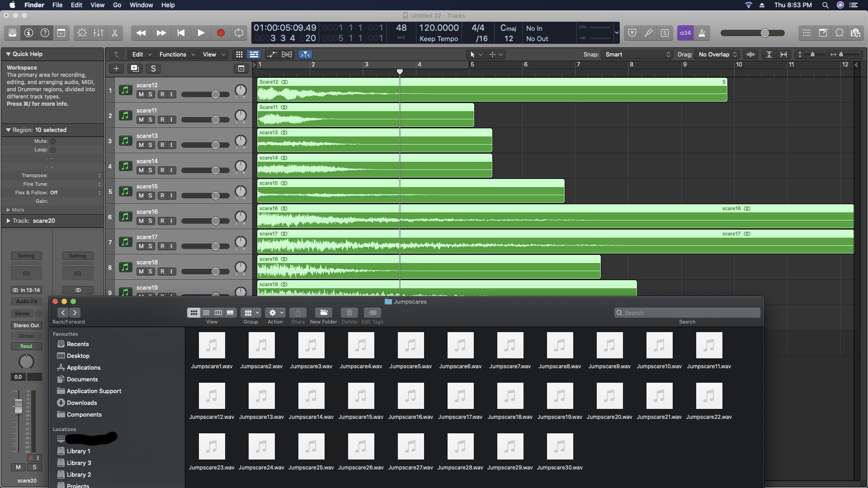Toggle Cycle mode button in transport

[x=239, y=33]
